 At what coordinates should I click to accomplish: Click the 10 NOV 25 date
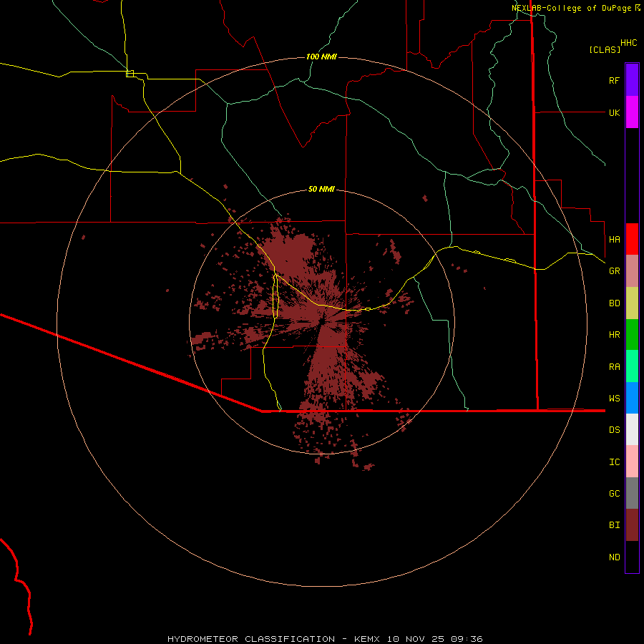(x=416, y=639)
